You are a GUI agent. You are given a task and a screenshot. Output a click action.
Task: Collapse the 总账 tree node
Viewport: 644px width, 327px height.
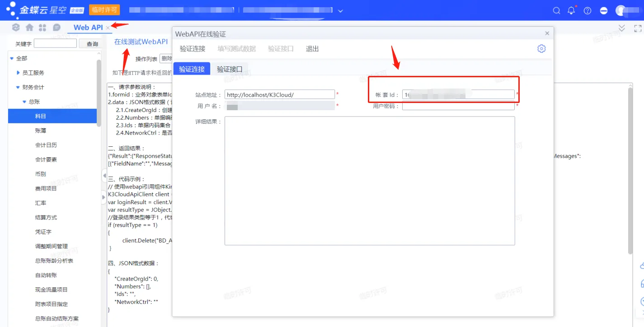24,102
